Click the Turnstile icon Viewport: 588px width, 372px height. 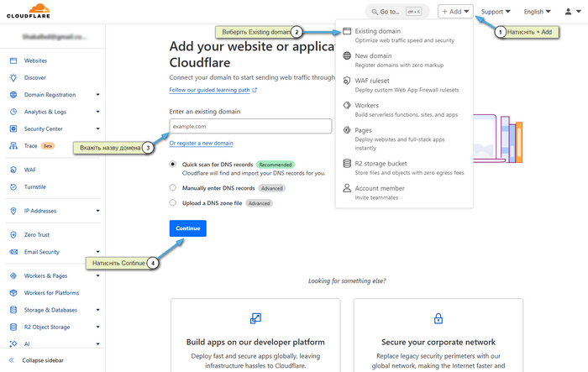pos(13,186)
